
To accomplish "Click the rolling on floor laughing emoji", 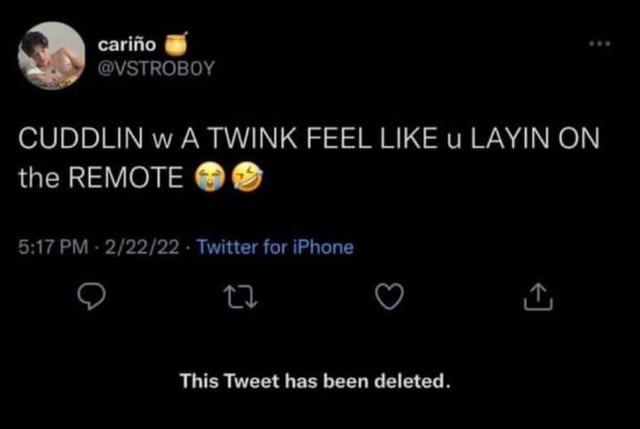I will (x=247, y=177).
